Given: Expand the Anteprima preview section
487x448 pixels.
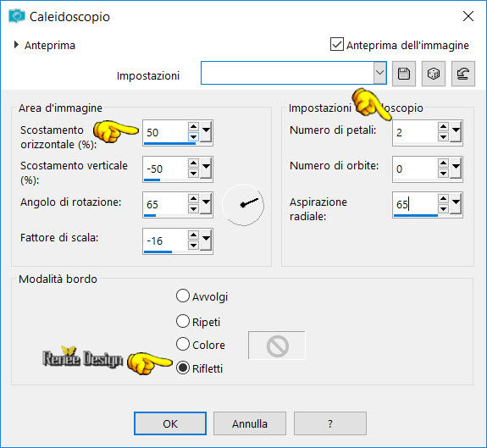Looking at the screenshot, I should tap(16, 45).
